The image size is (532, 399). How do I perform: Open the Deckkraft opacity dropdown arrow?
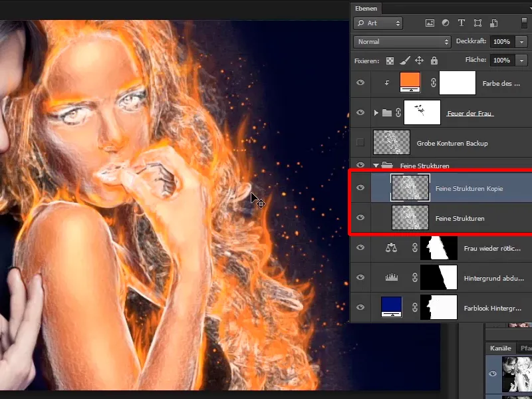(x=521, y=42)
